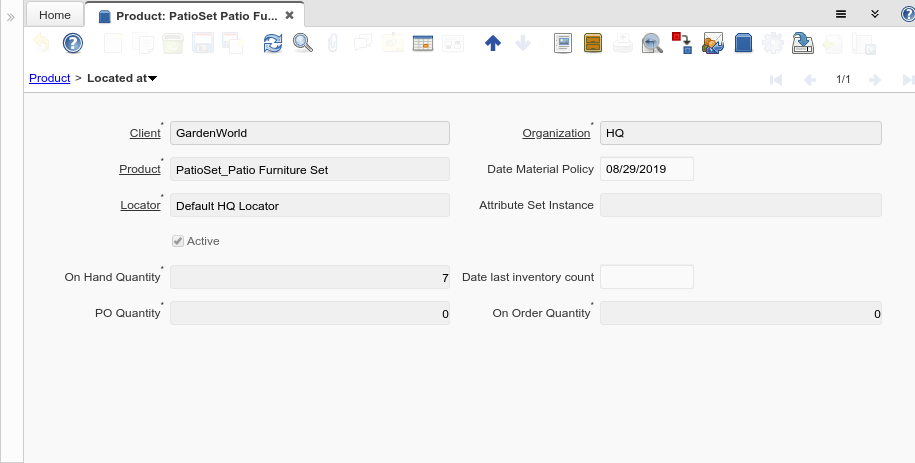Click the Date Material Policy field

pos(646,169)
